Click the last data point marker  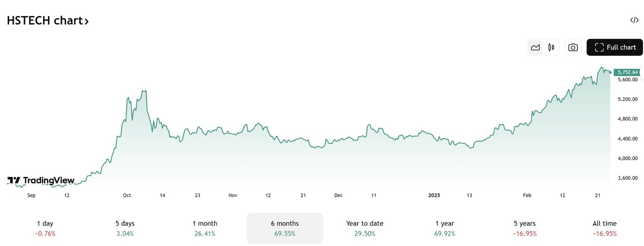click(x=610, y=72)
